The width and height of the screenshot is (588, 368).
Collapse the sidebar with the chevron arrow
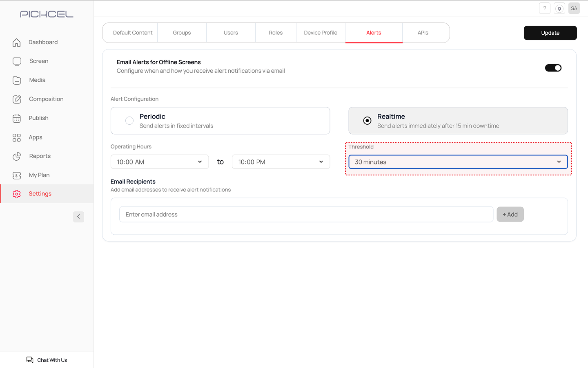click(x=78, y=217)
